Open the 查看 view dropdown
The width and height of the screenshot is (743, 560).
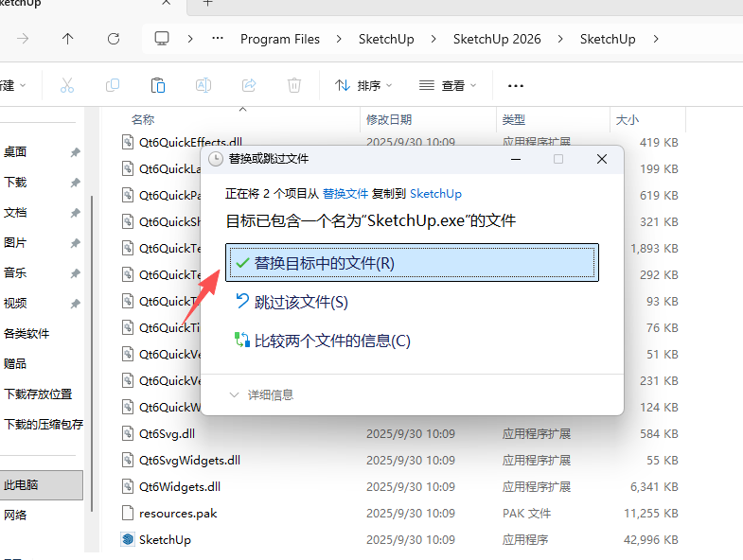448,86
